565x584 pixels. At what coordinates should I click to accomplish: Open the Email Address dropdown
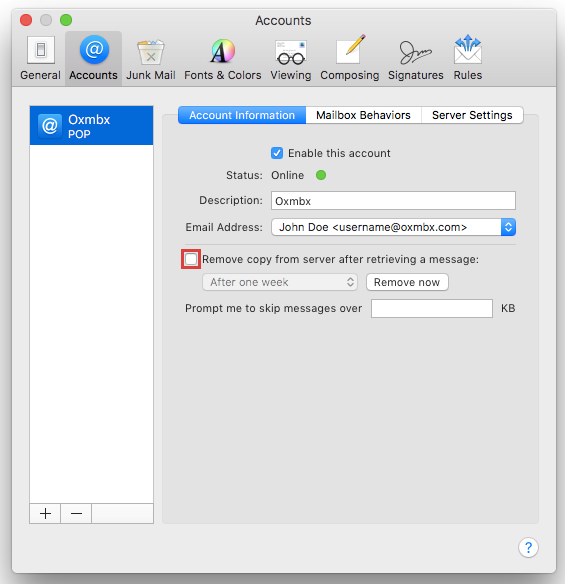(393, 227)
